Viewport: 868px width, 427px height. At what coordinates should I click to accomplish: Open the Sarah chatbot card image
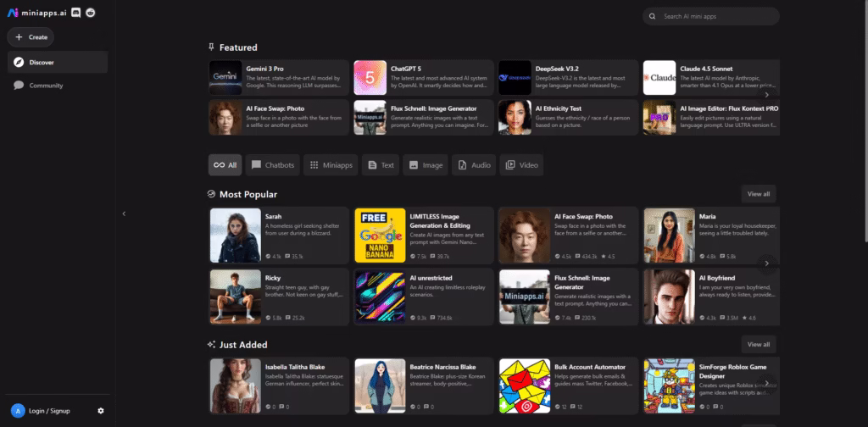236,235
